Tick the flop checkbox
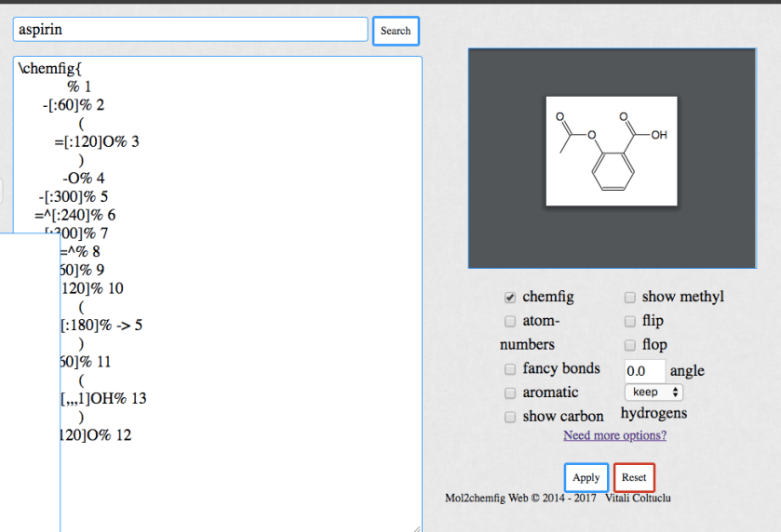 point(630,345)
